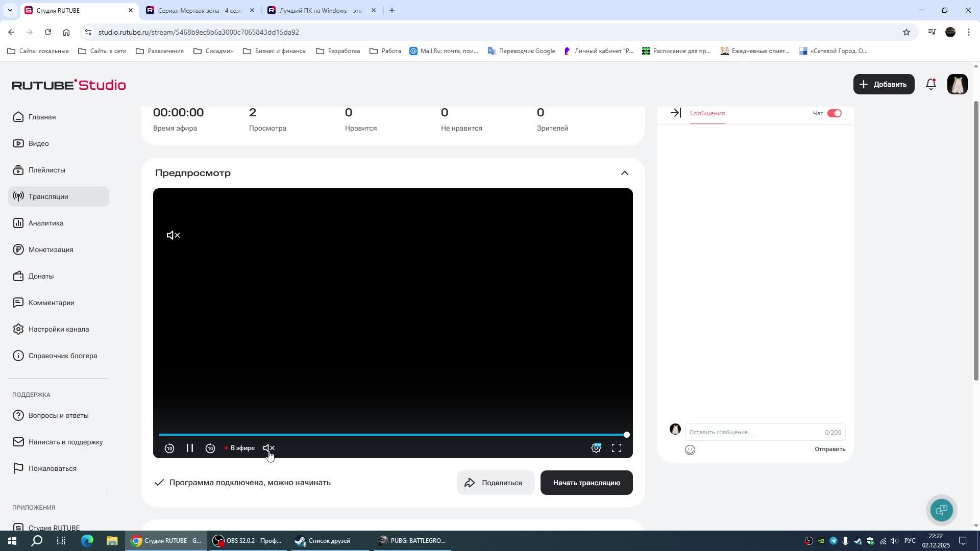Viewport: 980px width, 551px height.
Task: Open player quality settings gear
Action: tap(596, 448)
